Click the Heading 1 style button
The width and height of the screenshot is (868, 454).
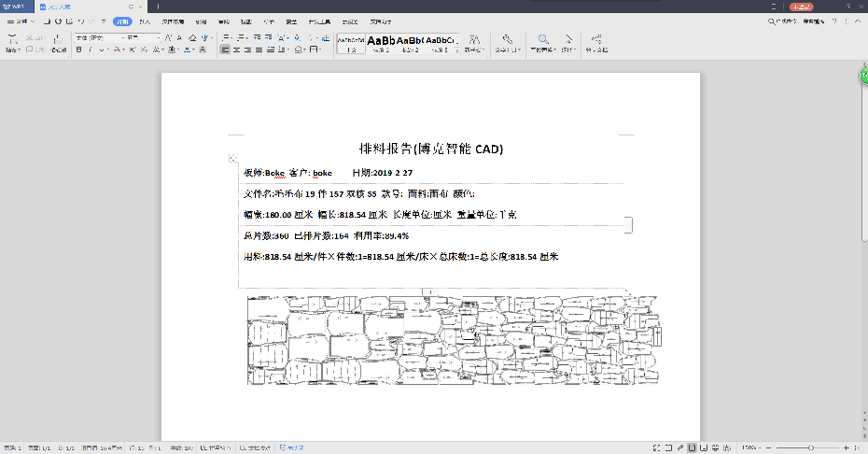pos(381,43)
